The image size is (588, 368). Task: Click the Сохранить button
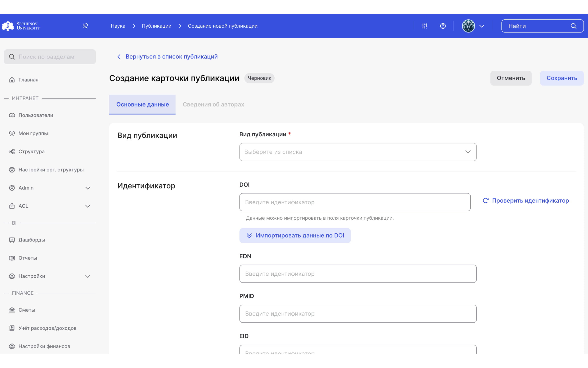[x=562, y=78]
